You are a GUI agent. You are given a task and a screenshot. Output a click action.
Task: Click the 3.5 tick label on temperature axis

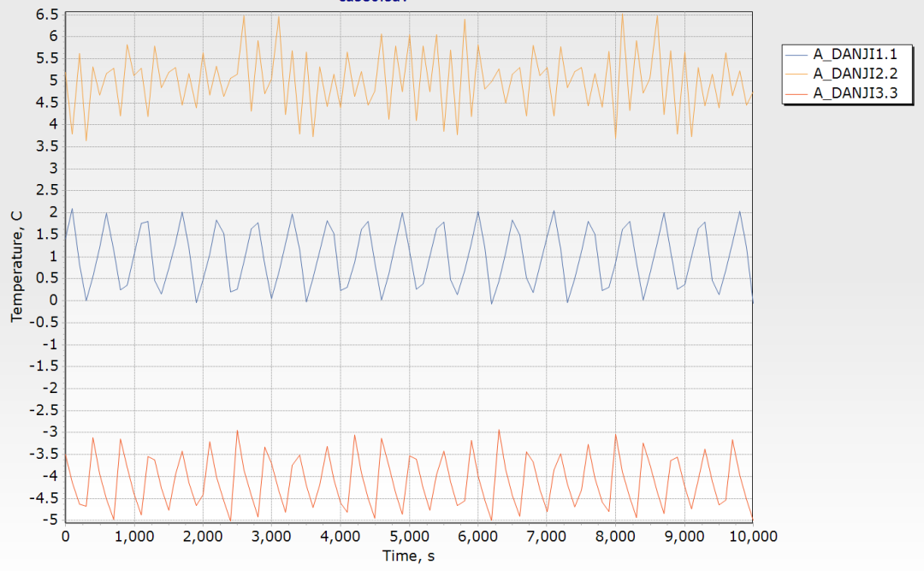click(x=47, y=146)
